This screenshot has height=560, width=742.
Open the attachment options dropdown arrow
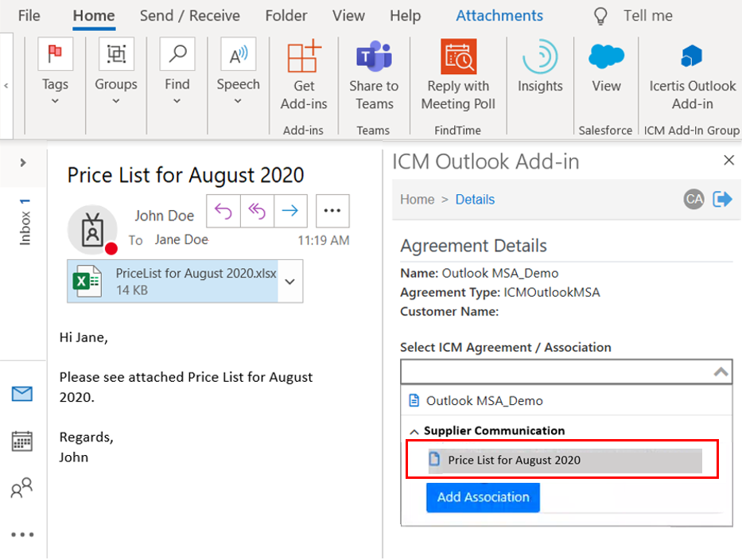pyautogui.click(x=290, y=281)
